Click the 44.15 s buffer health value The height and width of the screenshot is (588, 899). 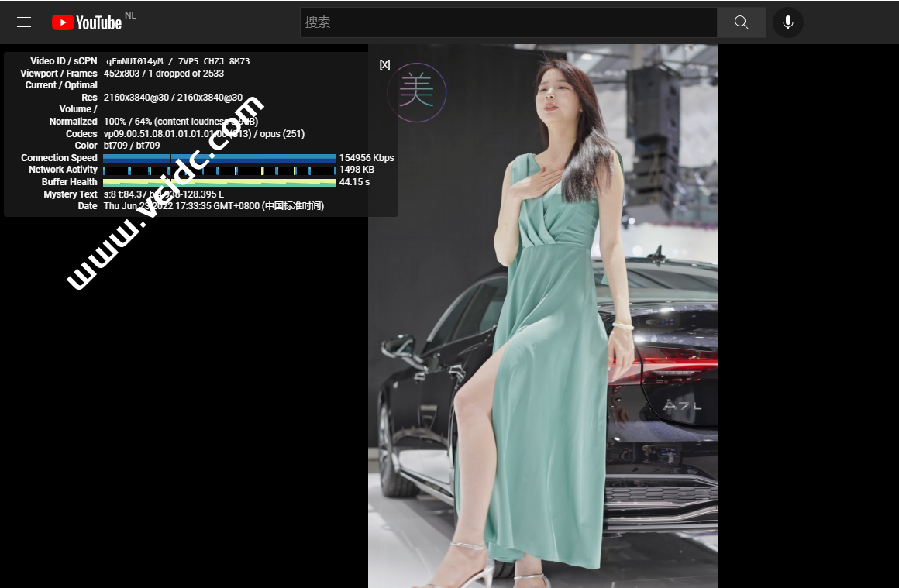[x=354, y=182]
